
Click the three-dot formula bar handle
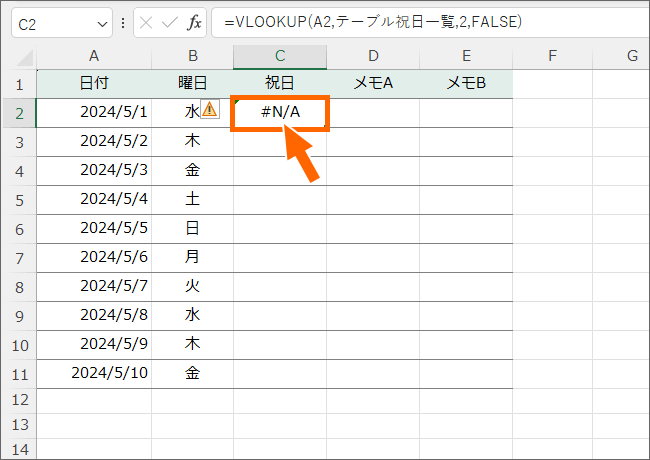pos(123,23)
